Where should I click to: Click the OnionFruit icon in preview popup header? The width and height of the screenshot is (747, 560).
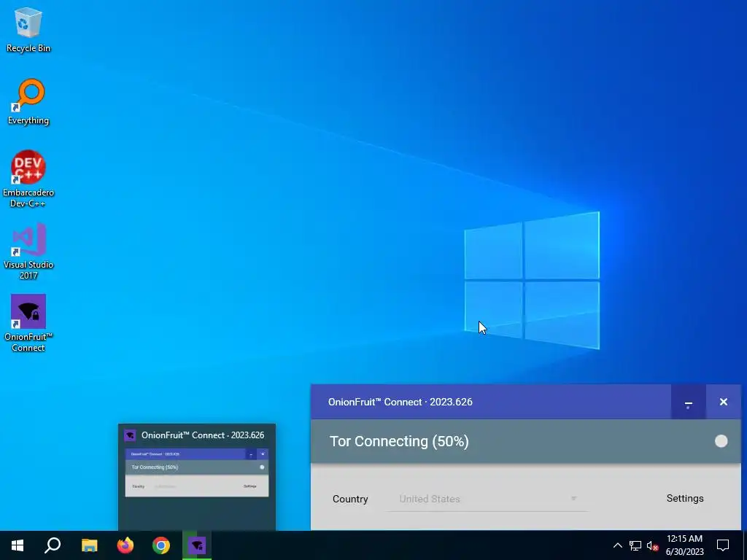coord(130,435)
